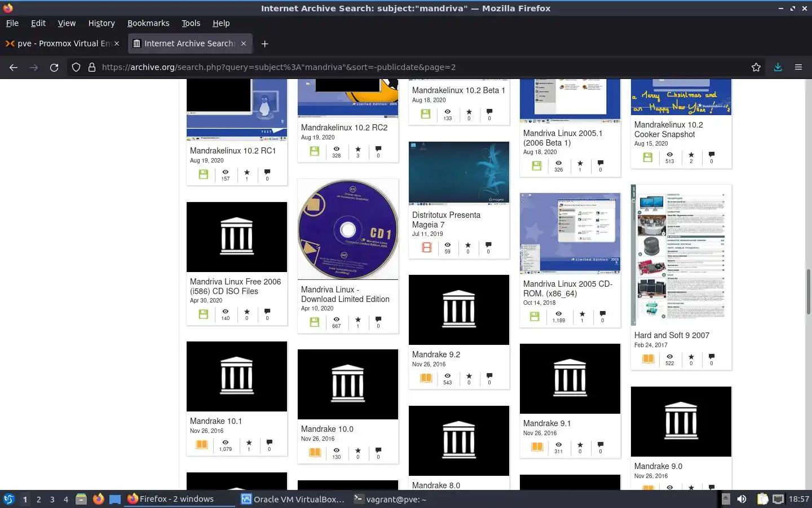Viewport: 812px width, 508px height.
Task: Click Mandriva Linux 2005 CD-ROM screenshot thumbnail
Action: (570, 233)
